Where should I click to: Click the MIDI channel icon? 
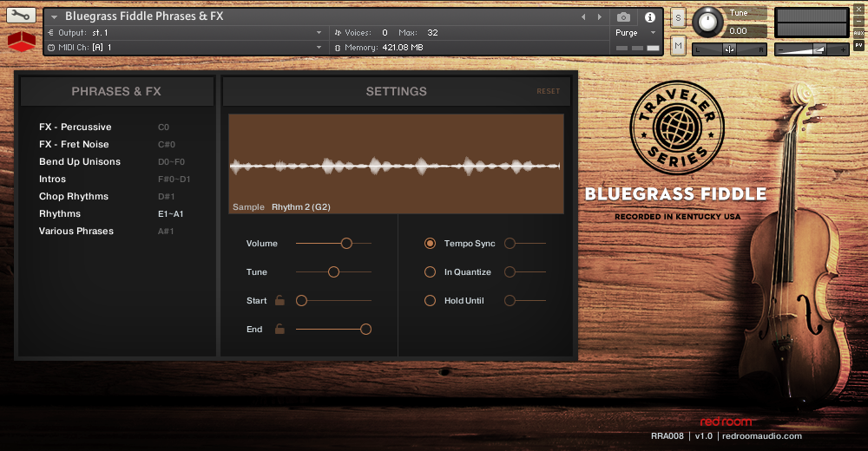[51, 48]
